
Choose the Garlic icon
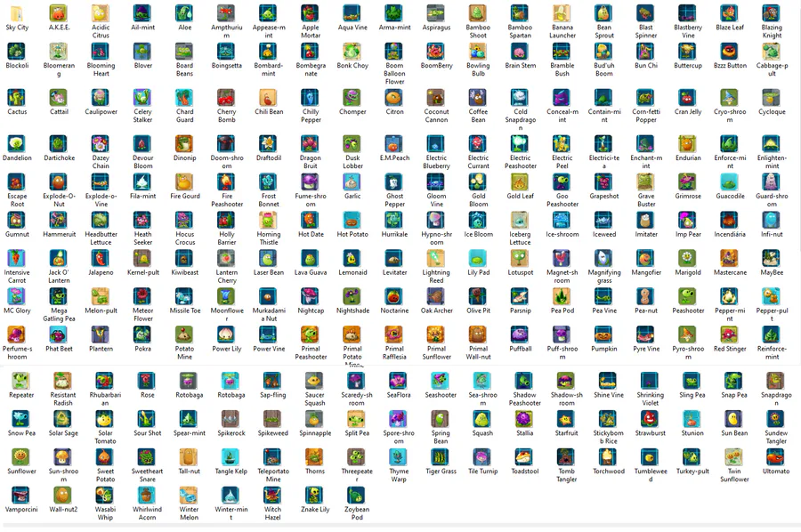[352, 181]
